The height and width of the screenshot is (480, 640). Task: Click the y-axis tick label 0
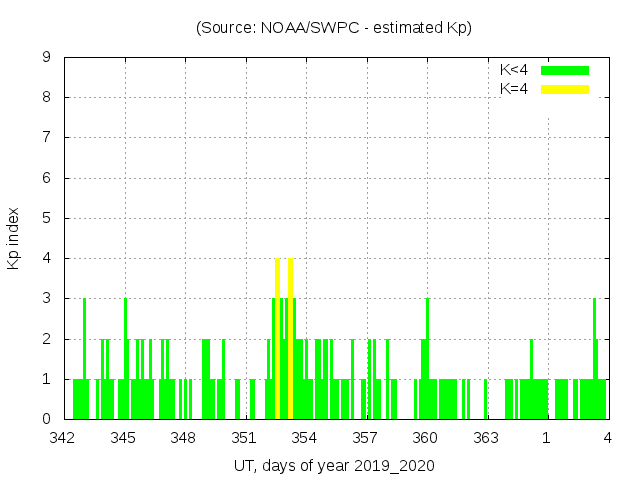[x=47, y=419]
